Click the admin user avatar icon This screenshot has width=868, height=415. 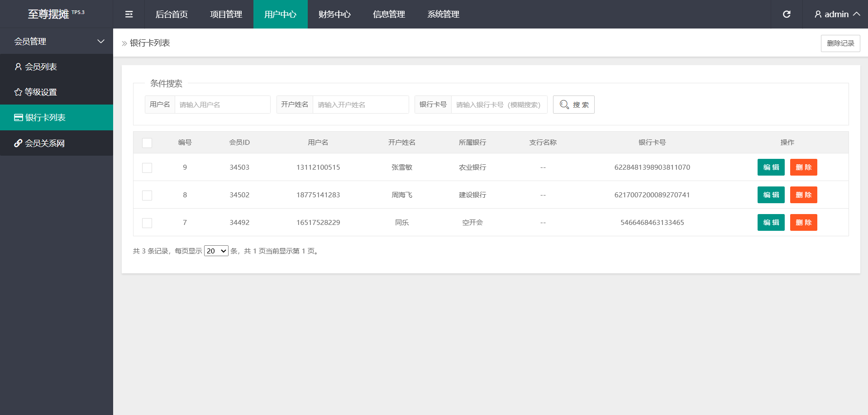coord(818,14)
